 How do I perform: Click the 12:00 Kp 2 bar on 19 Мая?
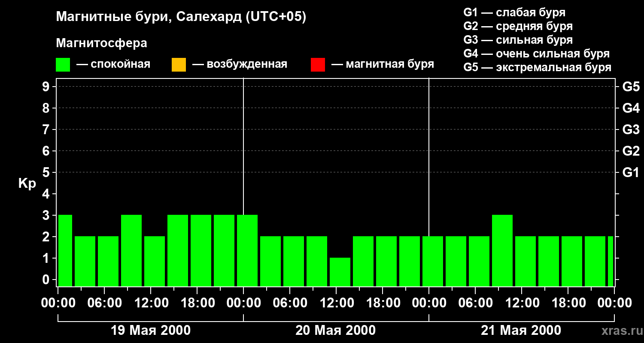[x=155, y=261]
